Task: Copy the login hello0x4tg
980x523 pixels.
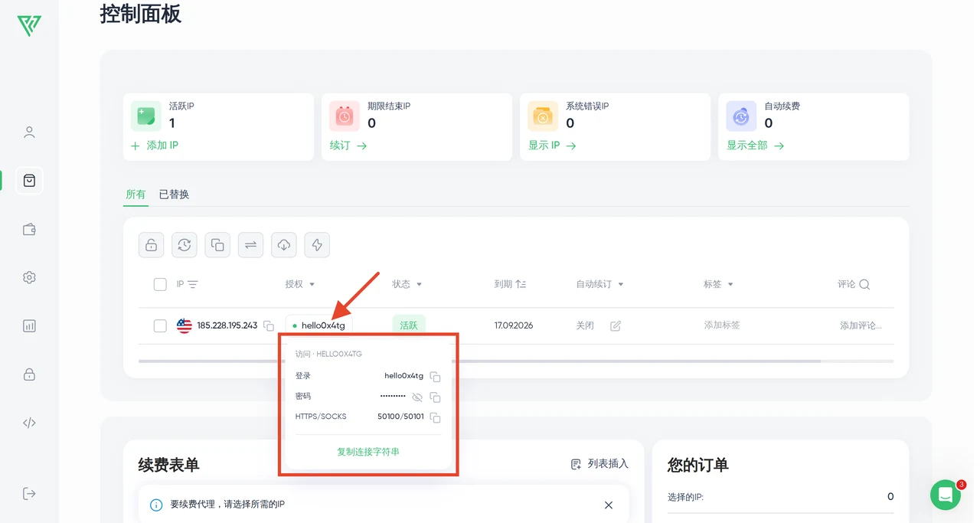Action: tap(435, 377)
